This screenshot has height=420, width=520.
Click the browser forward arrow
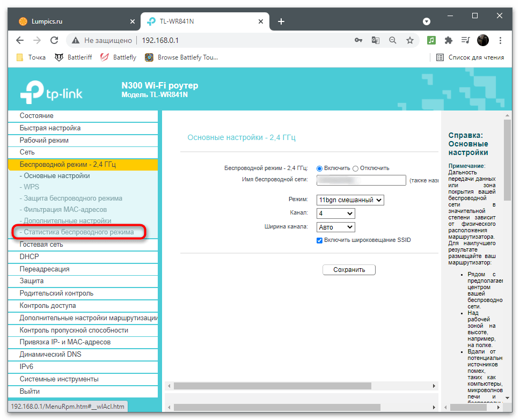coord(37,40)
